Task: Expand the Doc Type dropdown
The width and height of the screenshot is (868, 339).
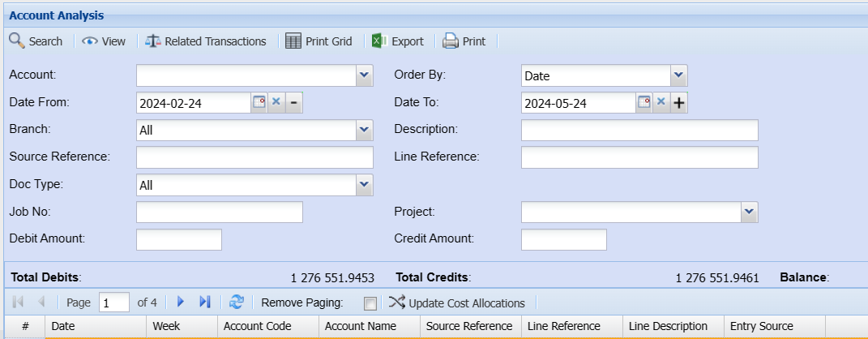Action: point(364,185)
